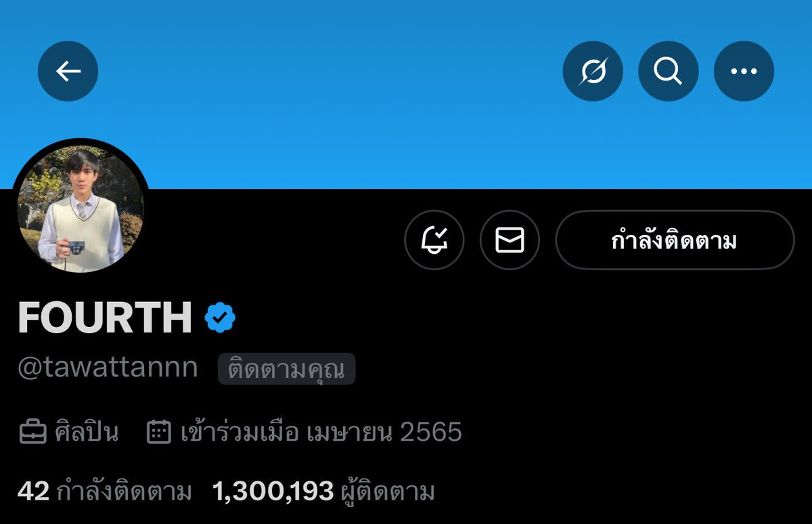812x524 pixels.
Task: Click the blue verified badge
Action: point(220,318)
